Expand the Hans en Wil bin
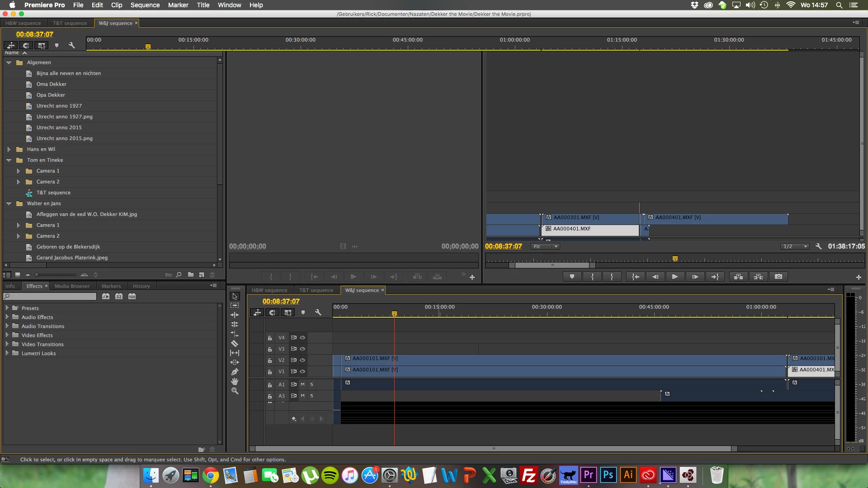Screen dimensions: 868x488 [x=9, y=149]
